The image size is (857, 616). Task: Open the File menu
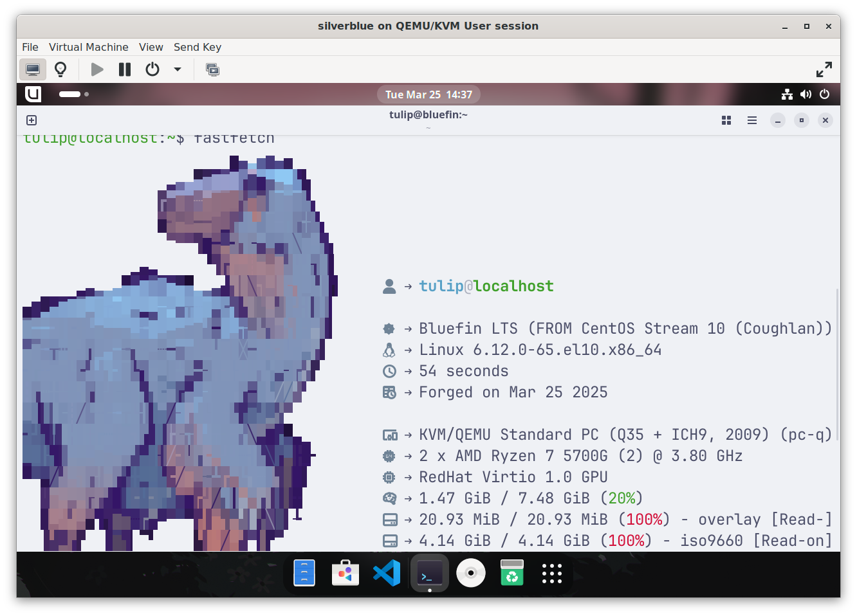pos(30,47)
